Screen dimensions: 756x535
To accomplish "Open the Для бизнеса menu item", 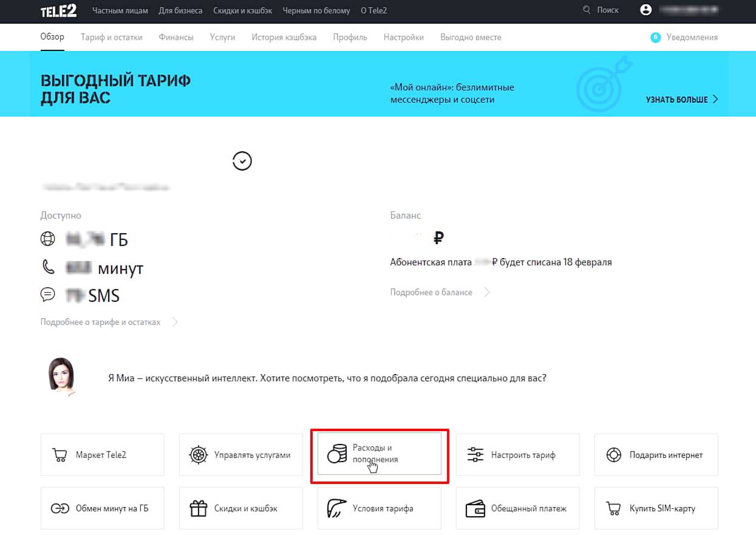I will [x=180, y=11].
